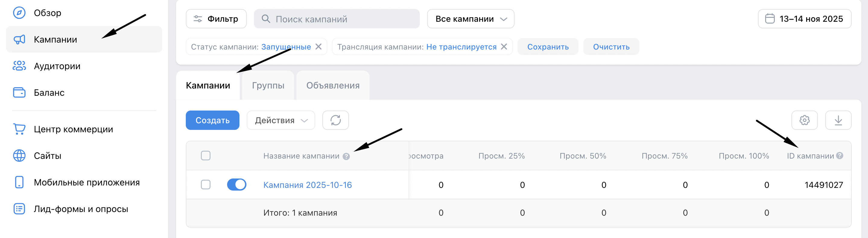This screenshot has height=238, width=868.
Task: Click the refresh campaigns icon button
Action: [335, 120]
